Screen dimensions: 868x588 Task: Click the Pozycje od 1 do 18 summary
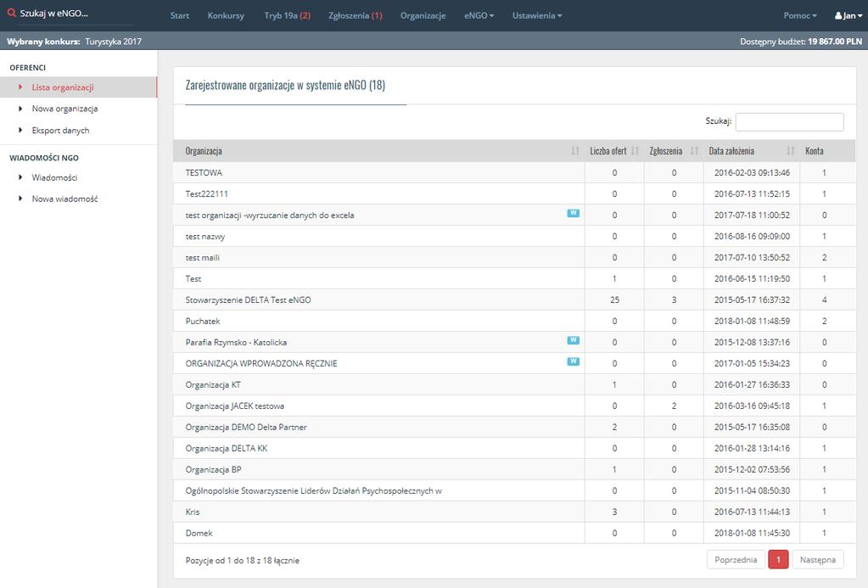pos(243,560)
